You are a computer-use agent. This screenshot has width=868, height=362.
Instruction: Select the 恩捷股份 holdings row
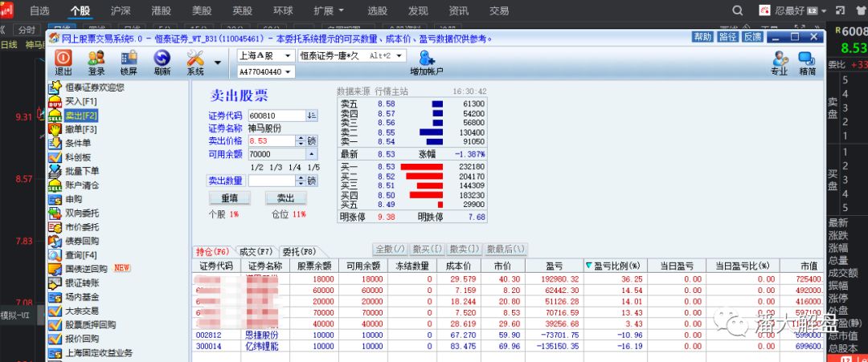(508, 335)
